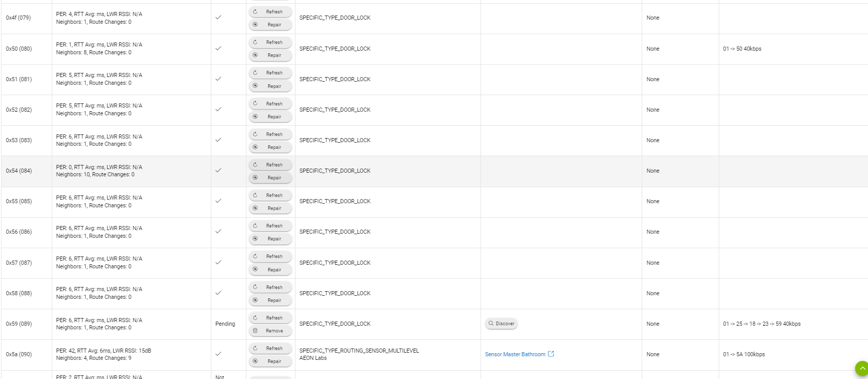868x379 pixels.
Task: Click refresh icon for node 0x5a (090)
Action: (255, 348)
